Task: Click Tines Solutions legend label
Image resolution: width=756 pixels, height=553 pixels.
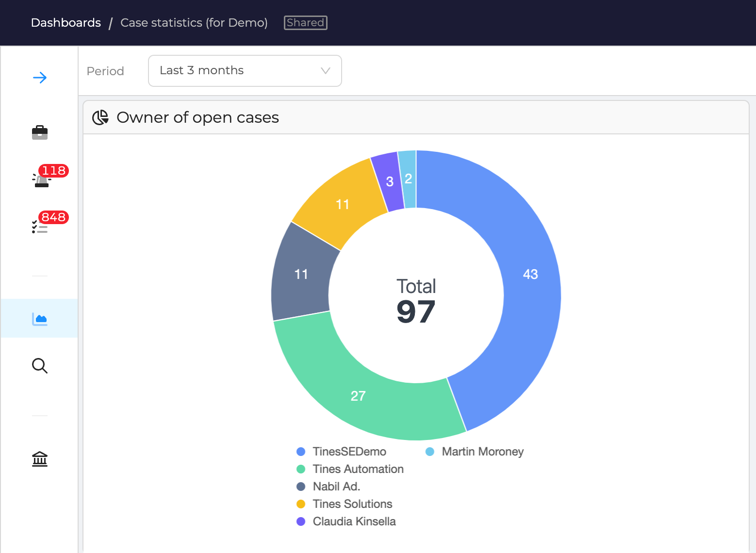Action: tap(353, 504)
